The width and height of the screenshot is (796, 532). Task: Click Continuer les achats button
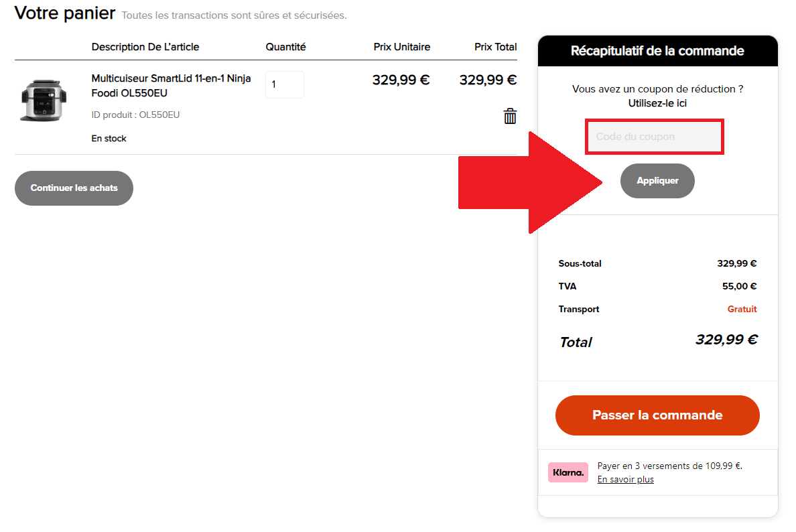point(74,188)
